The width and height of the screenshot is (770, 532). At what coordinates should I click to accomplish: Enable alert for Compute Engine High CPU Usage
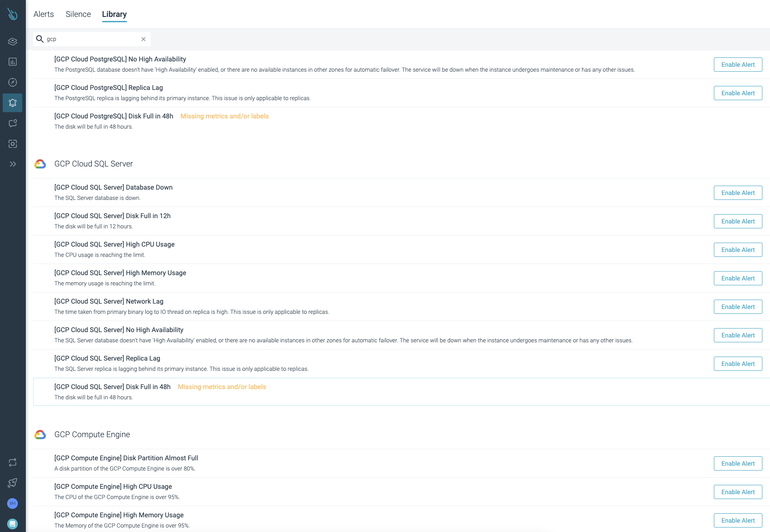pyautogui.click(x=738, y=492)
